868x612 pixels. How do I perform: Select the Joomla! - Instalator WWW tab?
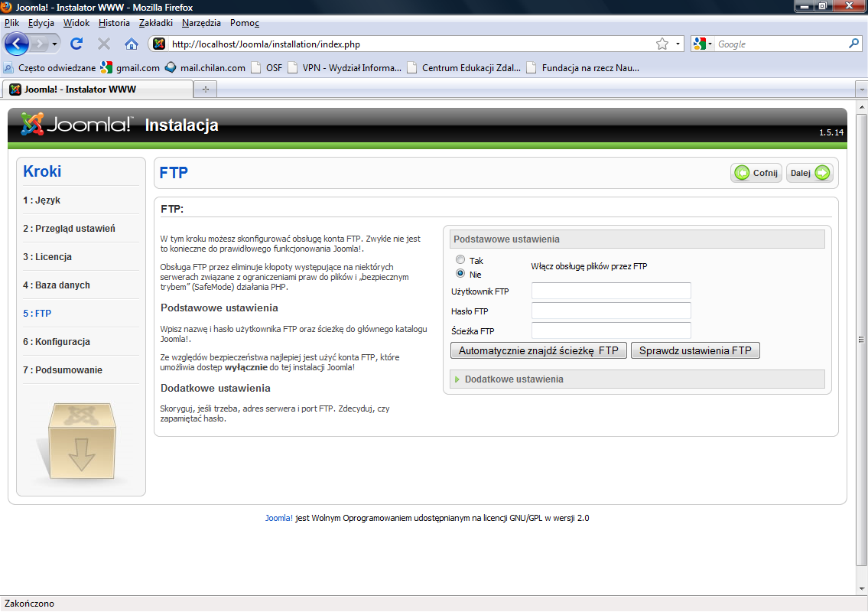click(98, 90)
